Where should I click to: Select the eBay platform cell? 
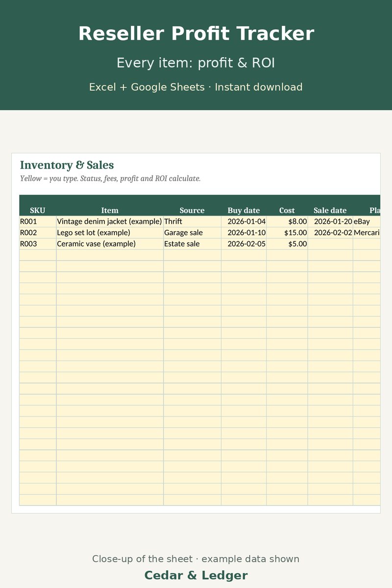[367, 221]
